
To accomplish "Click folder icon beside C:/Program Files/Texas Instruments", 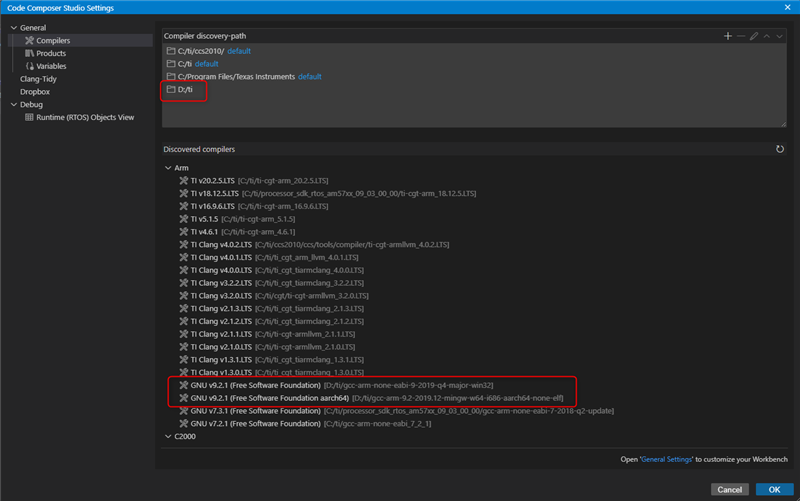I will click(x=171, y=77).
